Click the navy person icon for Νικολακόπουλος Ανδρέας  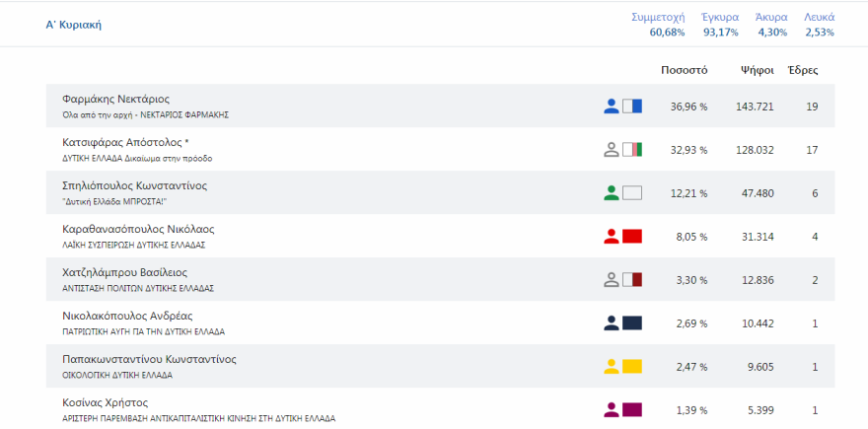611,323
